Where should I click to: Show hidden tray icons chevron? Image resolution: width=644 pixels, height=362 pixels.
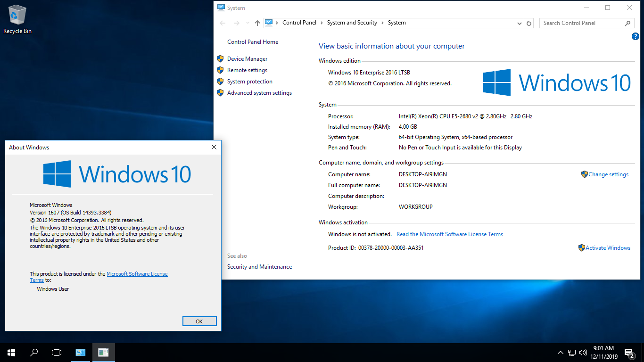(561, 353)
